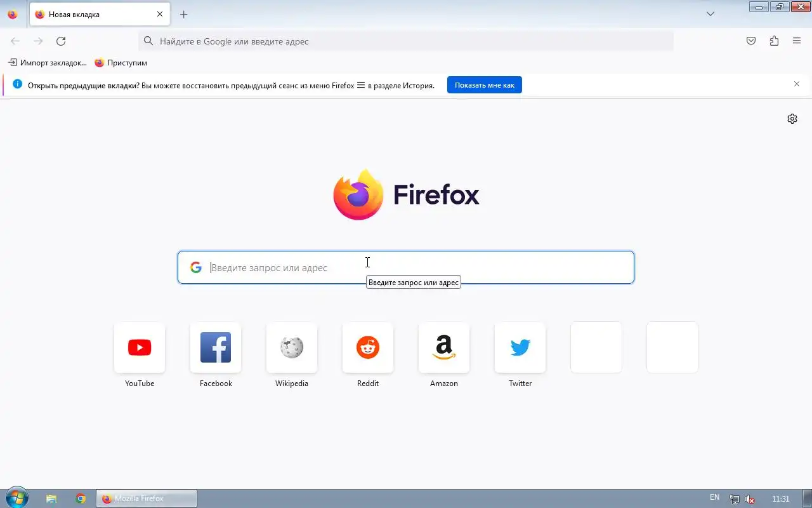Dismiss the restore session notification bar
Image resolution: width=812 pixels, height=508 pixels.
pos(797,84)
